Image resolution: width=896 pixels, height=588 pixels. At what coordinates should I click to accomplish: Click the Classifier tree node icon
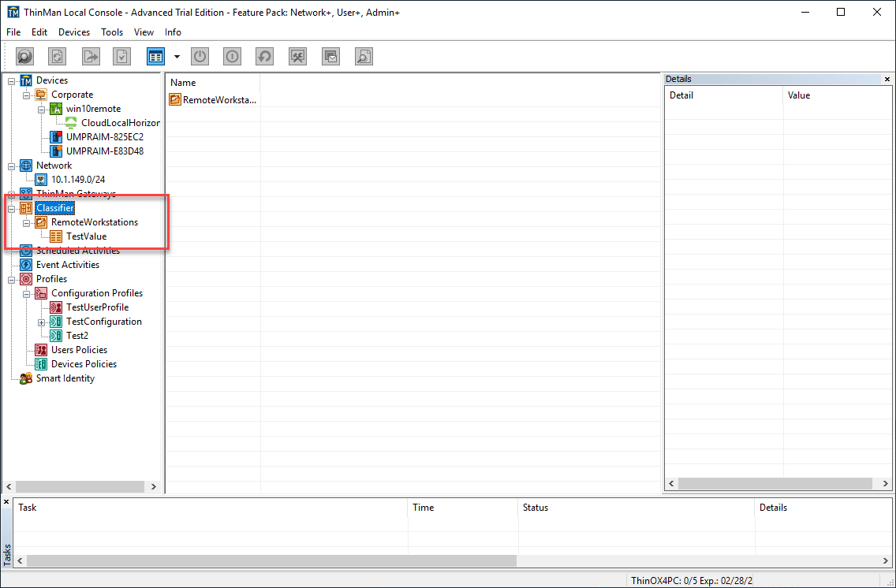pos(26,208)
